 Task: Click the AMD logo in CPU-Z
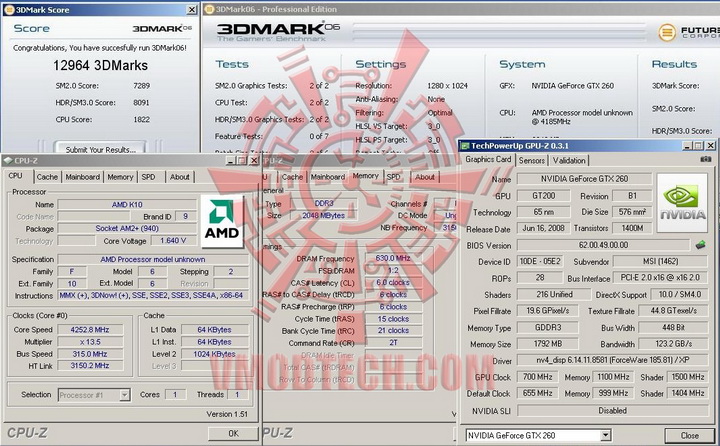222,221
